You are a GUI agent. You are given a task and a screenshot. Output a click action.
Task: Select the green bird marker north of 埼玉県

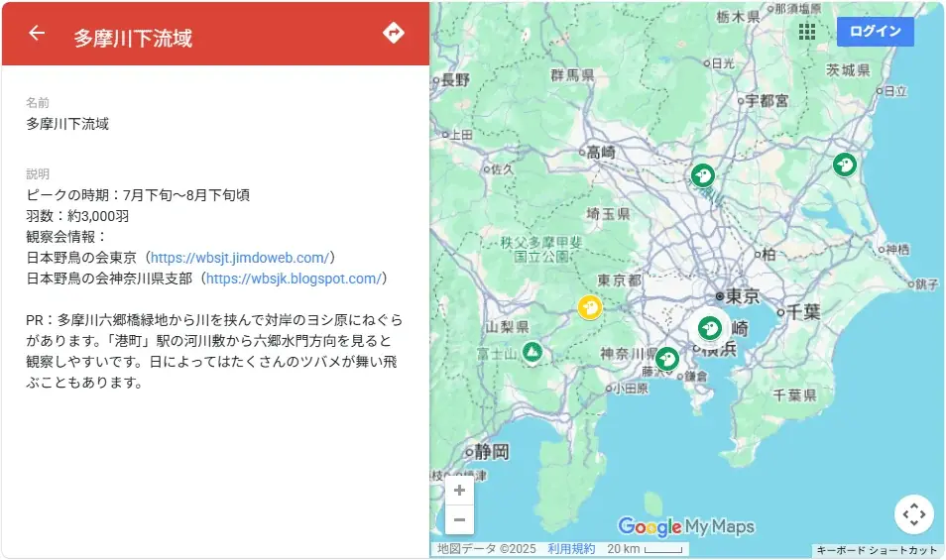703,176
